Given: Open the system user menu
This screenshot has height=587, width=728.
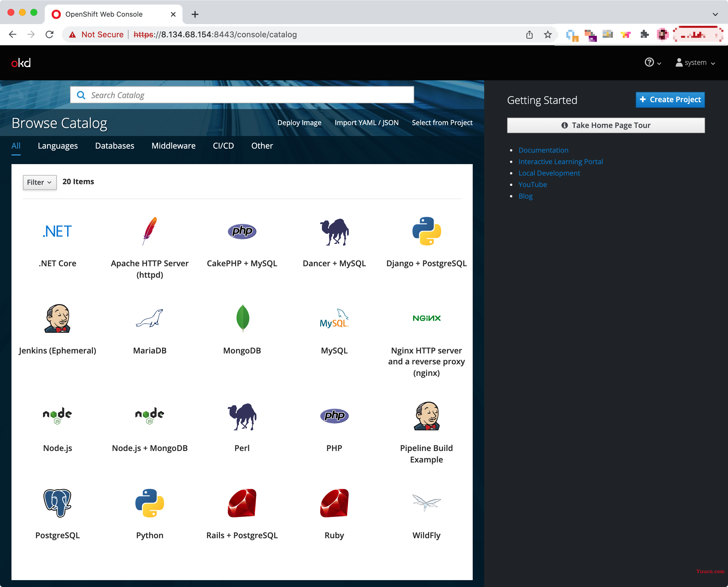Looking at the screenshot, I should tap(695, 63).
